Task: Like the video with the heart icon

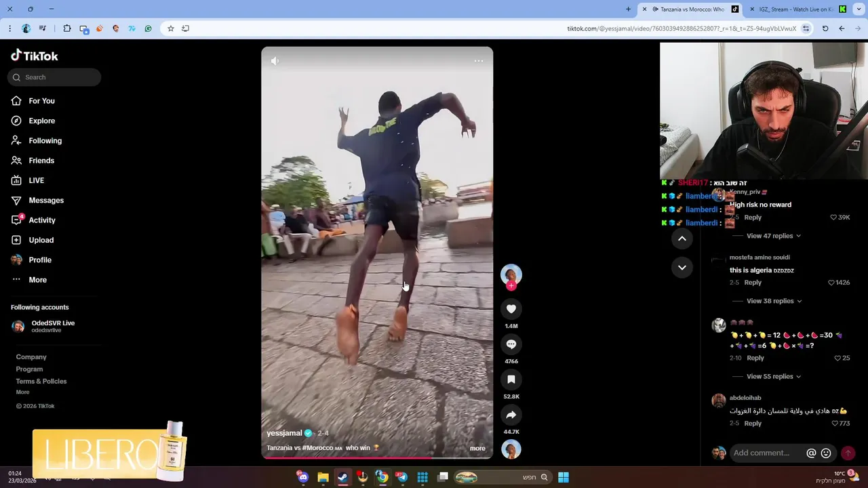Action: [x=511, y=309]
